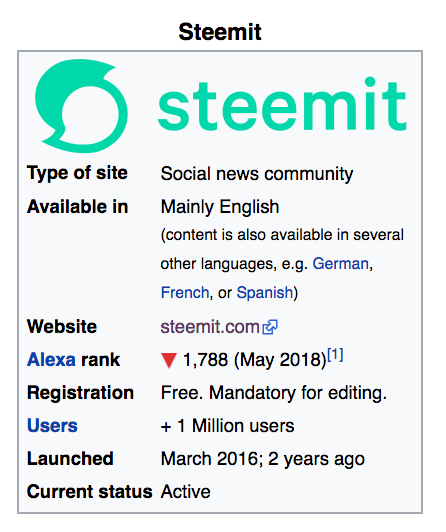This screenshot has height=532, width=446.
Task: Click the Active current status value
Action: point(186,492)
